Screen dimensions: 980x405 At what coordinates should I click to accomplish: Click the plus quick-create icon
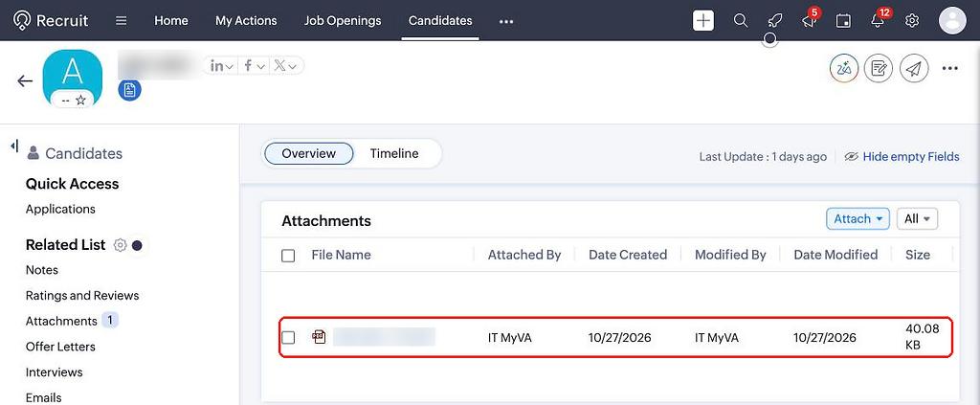pyautogui.click(x=703, y=21)
